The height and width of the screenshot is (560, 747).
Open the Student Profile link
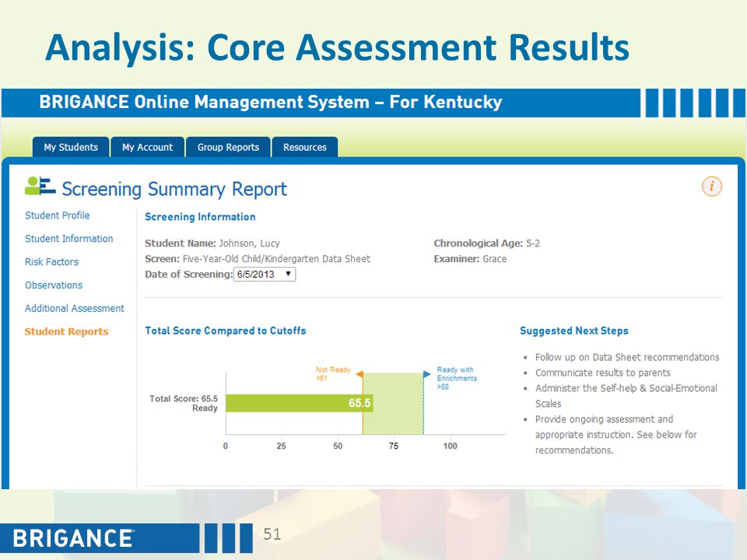pos(57,215)
